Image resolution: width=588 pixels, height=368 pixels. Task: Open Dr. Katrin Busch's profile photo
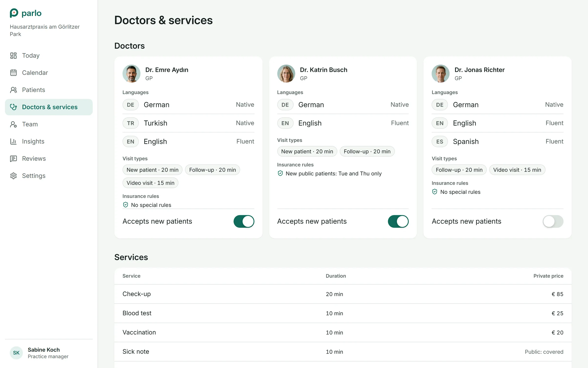click(286, 74)
